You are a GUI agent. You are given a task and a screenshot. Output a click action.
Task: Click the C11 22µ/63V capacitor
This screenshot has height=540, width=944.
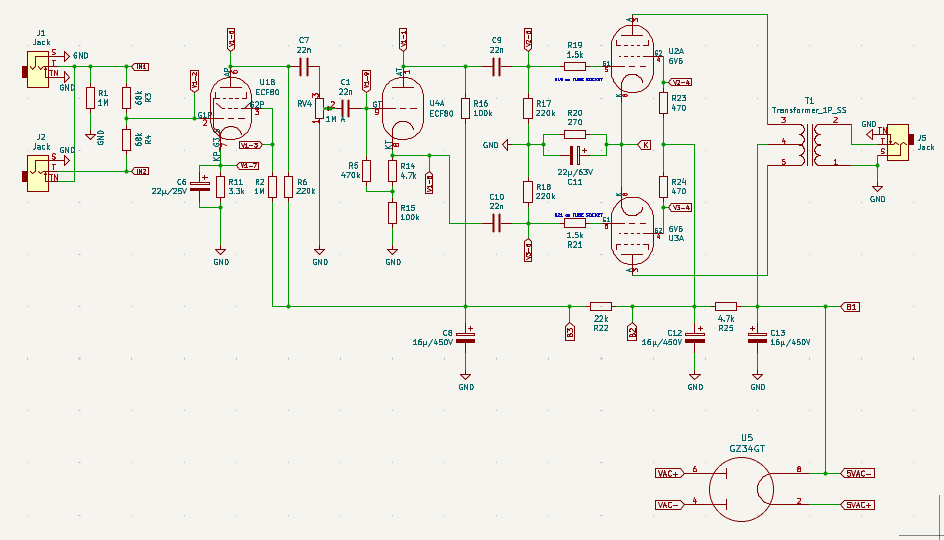575,155
